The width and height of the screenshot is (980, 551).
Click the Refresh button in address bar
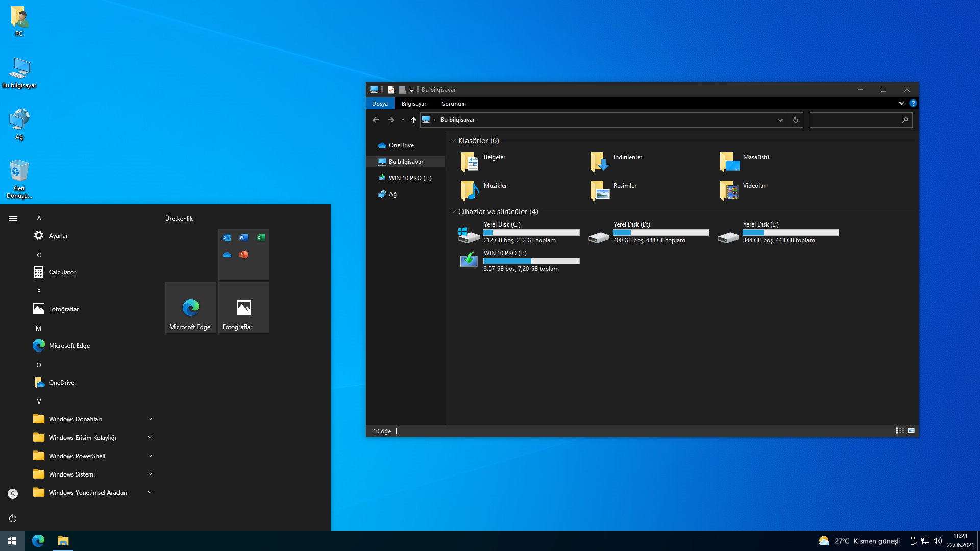click(x=795, y=120)
